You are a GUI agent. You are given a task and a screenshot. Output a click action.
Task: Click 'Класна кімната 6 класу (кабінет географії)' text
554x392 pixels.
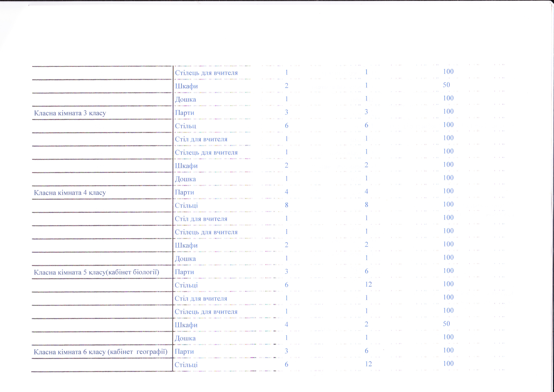[x=100, y=352]
